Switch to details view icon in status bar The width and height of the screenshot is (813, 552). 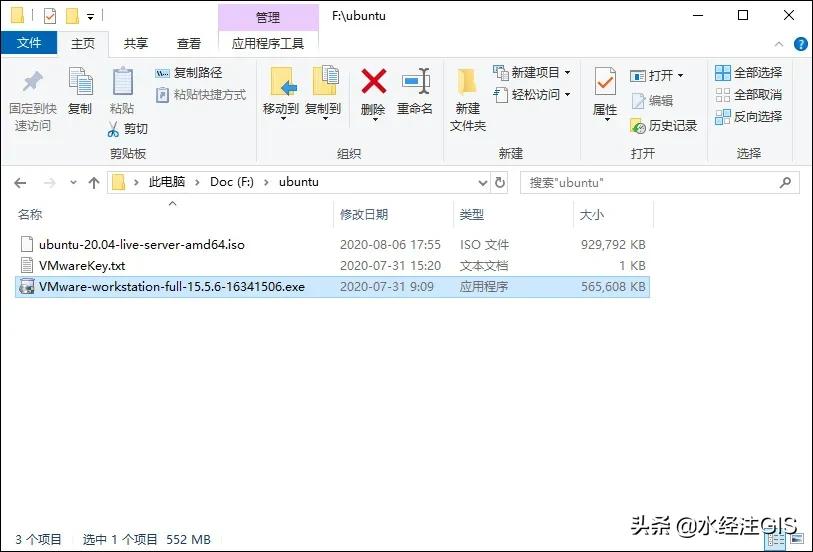776,541
